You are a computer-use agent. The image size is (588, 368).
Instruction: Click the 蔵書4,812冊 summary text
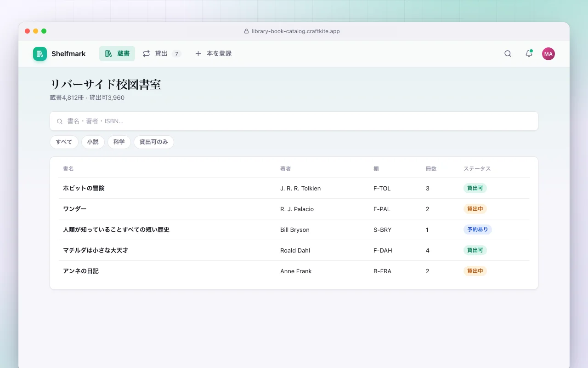click(x=67, y=98)
